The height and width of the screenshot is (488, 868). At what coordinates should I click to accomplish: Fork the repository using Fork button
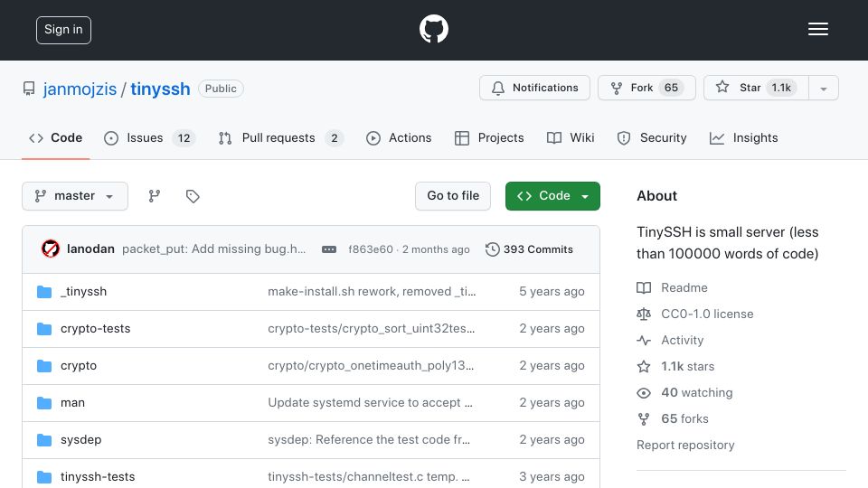[646, 88]
